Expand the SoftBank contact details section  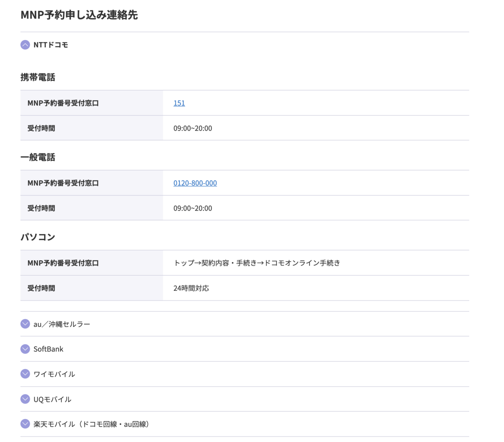pyautogui.click(x=48, y=349)
